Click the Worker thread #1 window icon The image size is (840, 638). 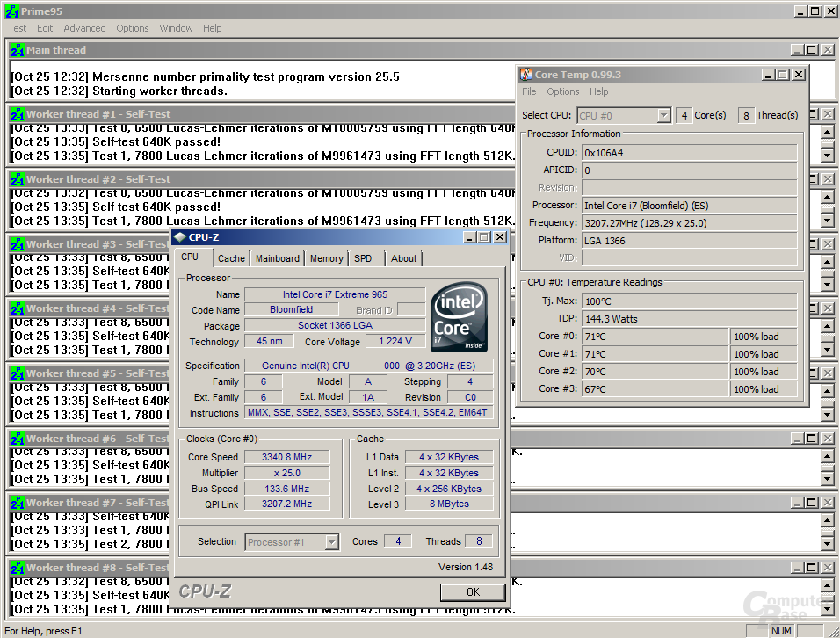coord(18,114)
